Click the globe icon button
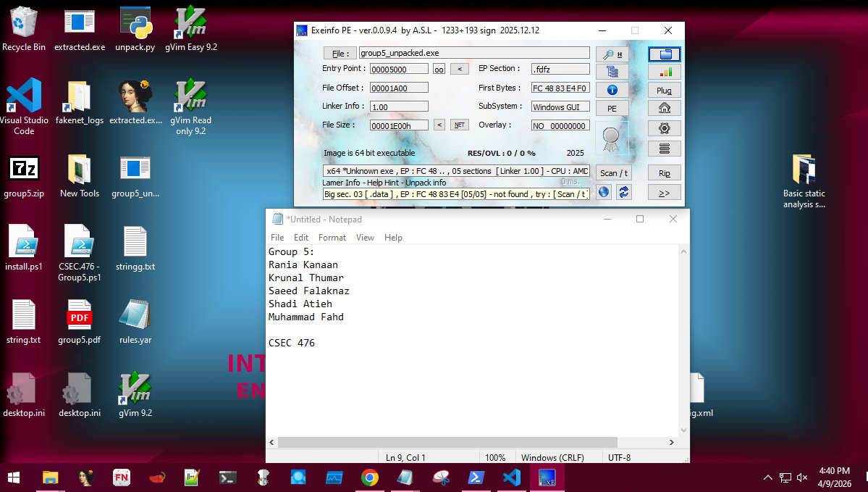 pos(604,192)
